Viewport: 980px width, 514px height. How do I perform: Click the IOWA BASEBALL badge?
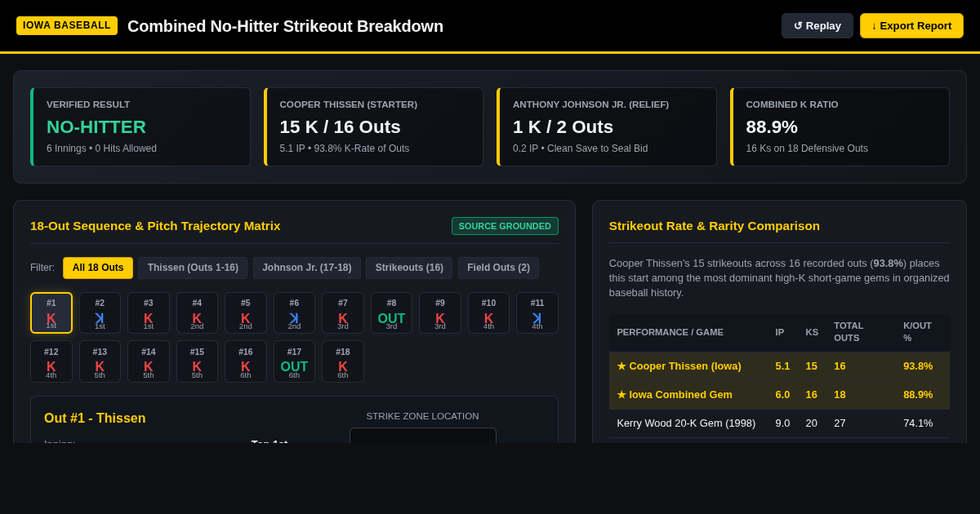(67, 25)
